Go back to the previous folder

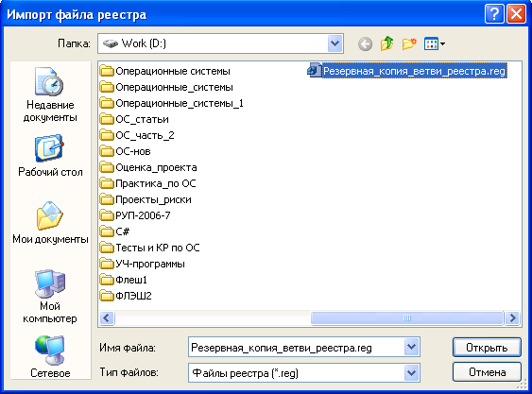coord(365,44)
